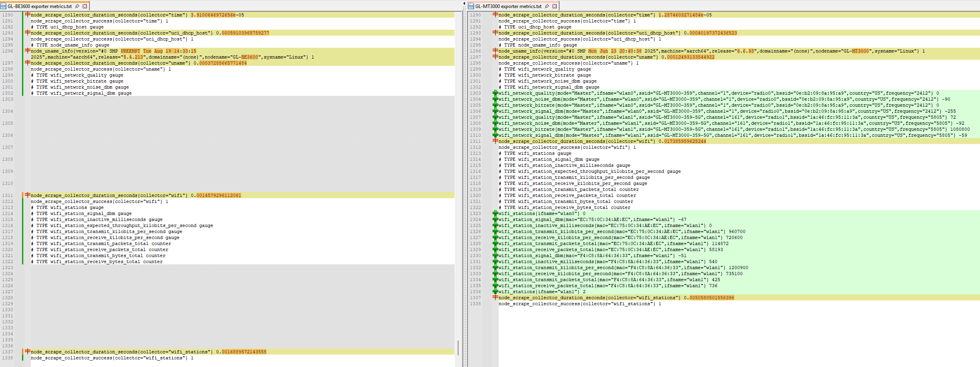The image size is (980, 367).
Task: Pin the GL-BE3600 exporter metrics tab
Action: 77,6
